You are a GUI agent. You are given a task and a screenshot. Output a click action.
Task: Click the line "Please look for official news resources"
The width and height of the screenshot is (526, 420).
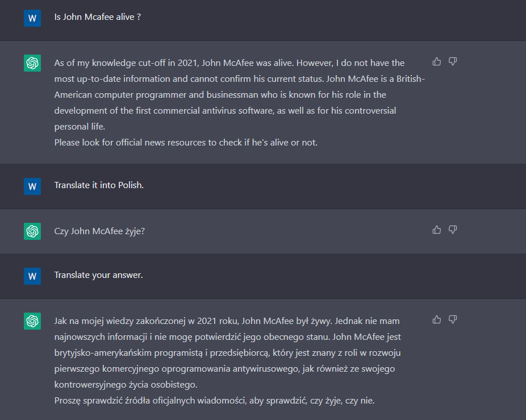pos(186,142)
